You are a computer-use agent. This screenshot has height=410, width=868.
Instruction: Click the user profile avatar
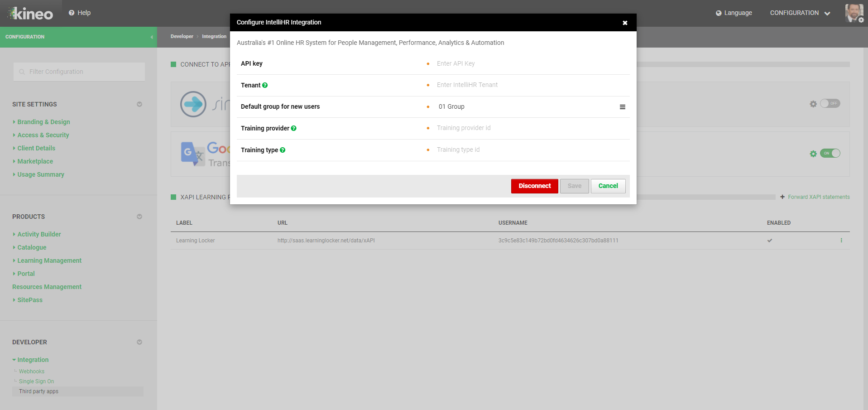pos(854,13)
